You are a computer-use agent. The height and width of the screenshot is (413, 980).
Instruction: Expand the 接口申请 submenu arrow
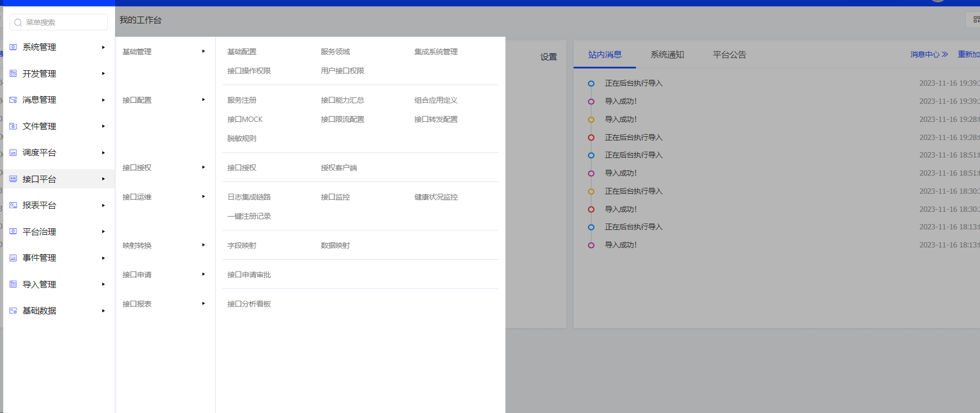pyautogui.click(x=203, y=274)
